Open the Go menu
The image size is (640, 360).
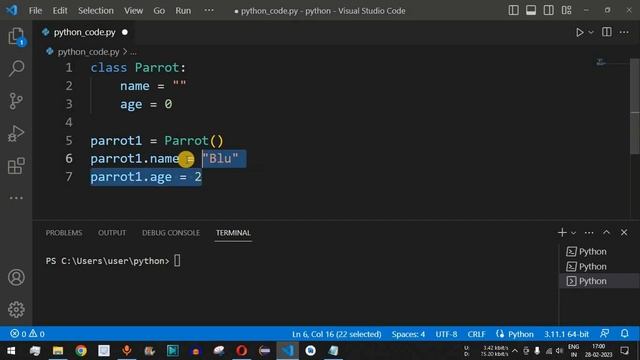click(159, 11)
